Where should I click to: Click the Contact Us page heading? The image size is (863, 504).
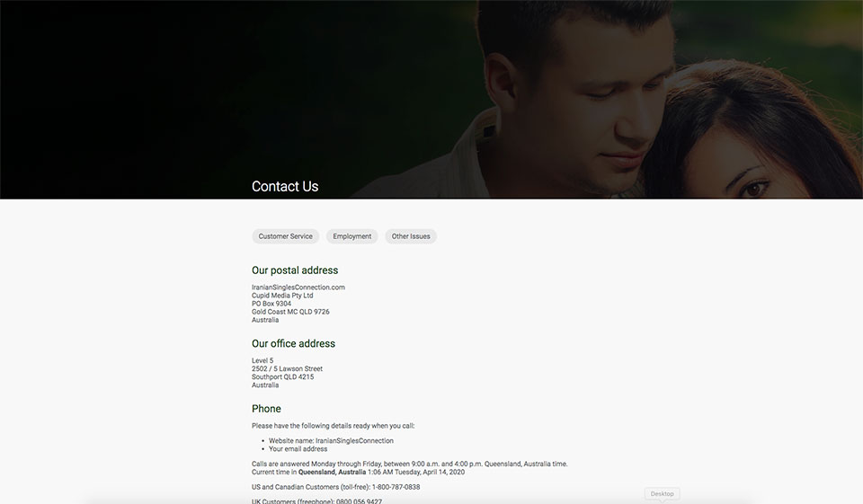click(285, 187)
